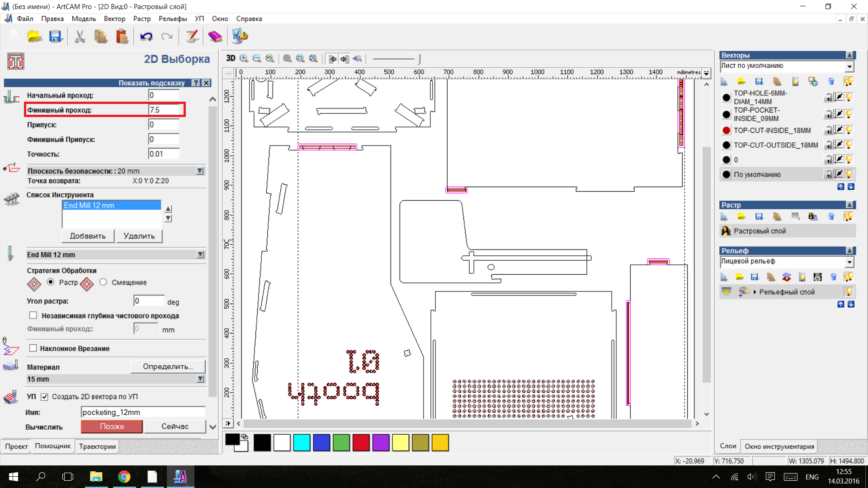This screenshot has height=488, width=868.
Task: Click the Paste clipboard icon
Action: click(122, 37)
